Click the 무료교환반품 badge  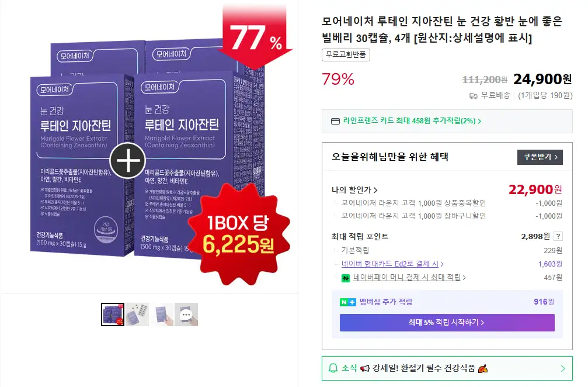point(346,55)
